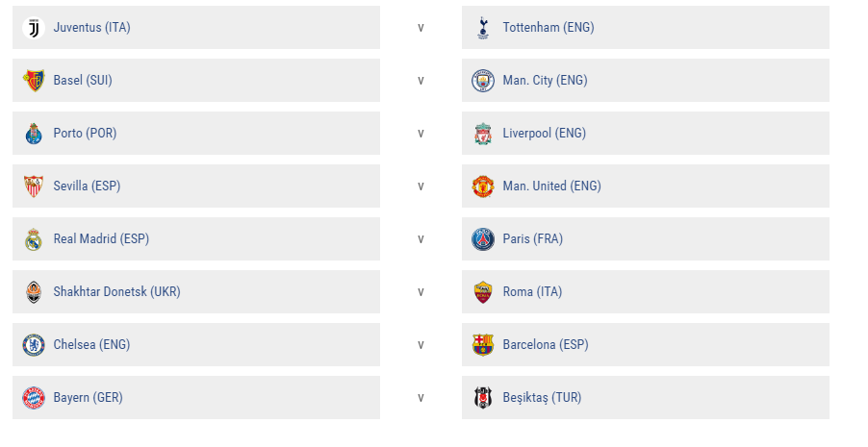Open the Beşiktaş (TUR) team link

tap(542, 397)
